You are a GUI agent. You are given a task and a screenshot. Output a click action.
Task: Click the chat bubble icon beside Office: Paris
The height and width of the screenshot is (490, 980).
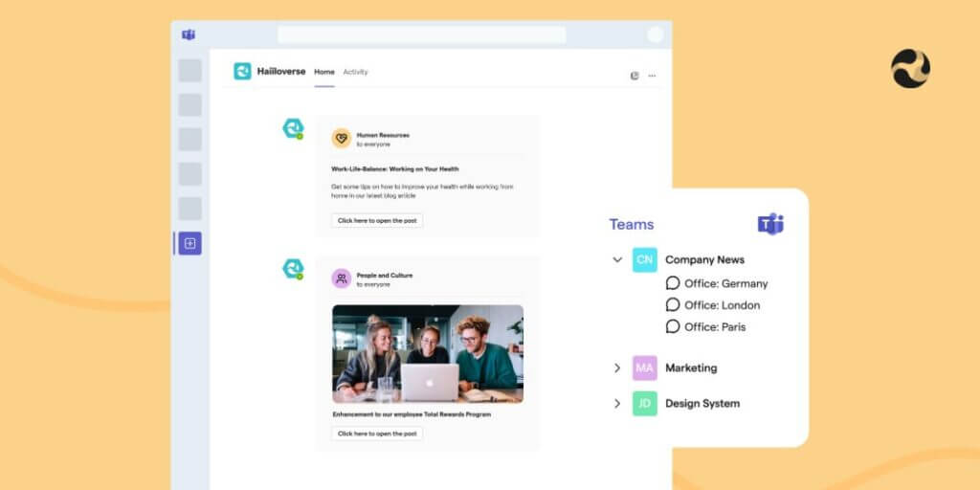coord(673,326)
